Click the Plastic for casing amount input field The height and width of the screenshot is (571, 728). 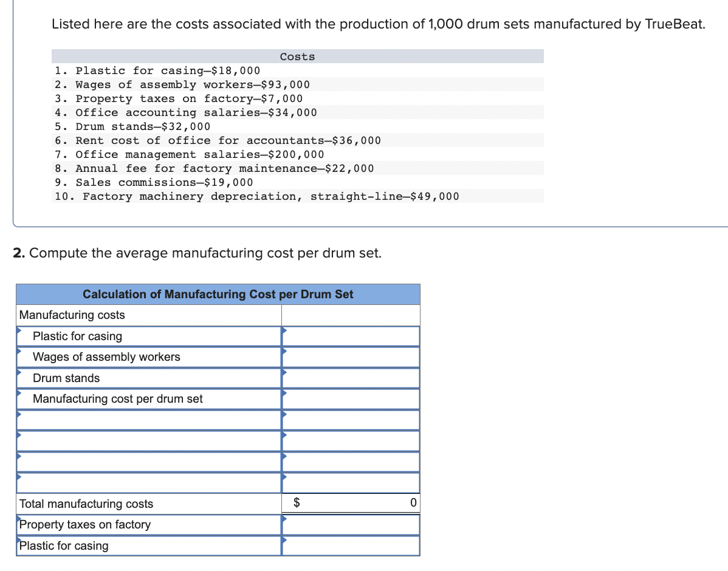351,336
